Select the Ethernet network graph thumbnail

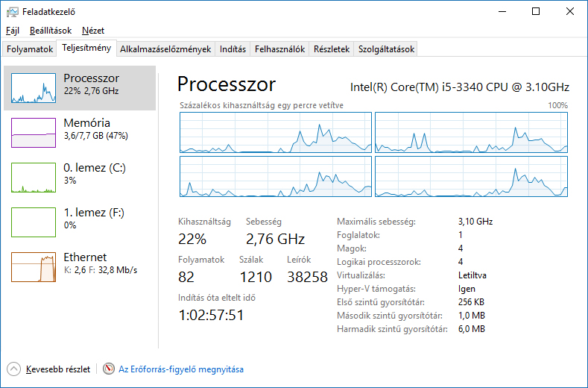coord(34,266)
